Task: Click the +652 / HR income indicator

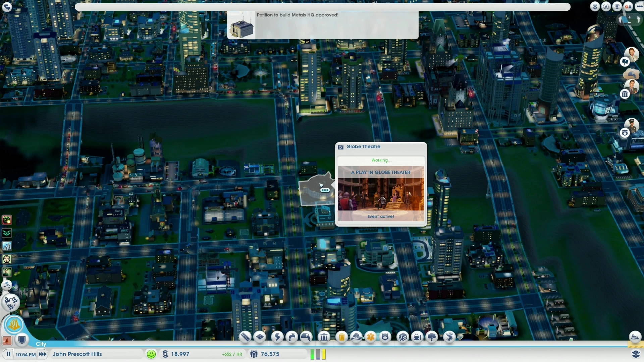Action: (x=232, y=354)
